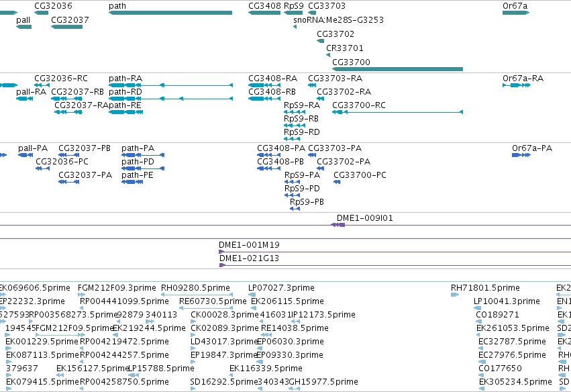Select the RpS9-PB protein label

pos(307,202)
